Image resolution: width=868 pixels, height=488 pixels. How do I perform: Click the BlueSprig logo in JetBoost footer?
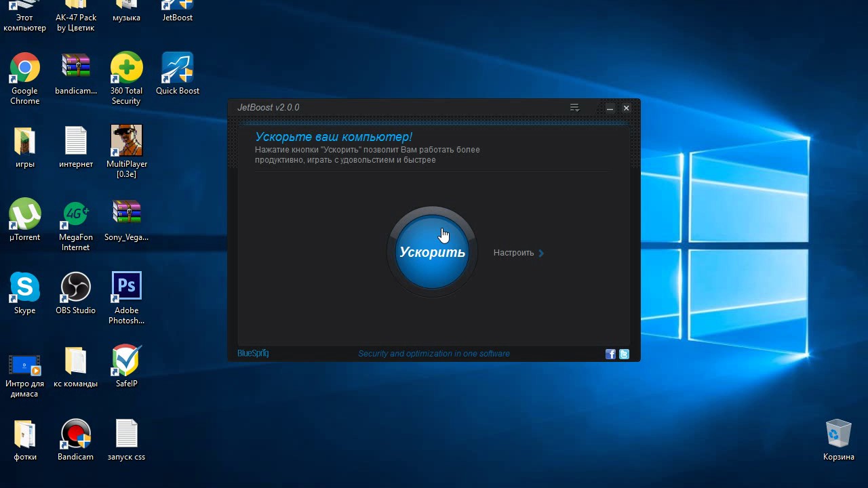(253, 353)
